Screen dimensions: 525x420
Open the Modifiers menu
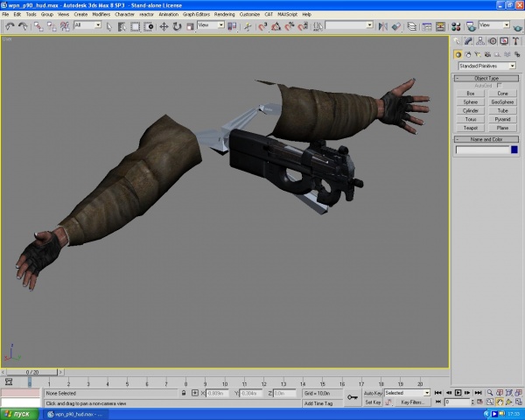coord(101,15)
